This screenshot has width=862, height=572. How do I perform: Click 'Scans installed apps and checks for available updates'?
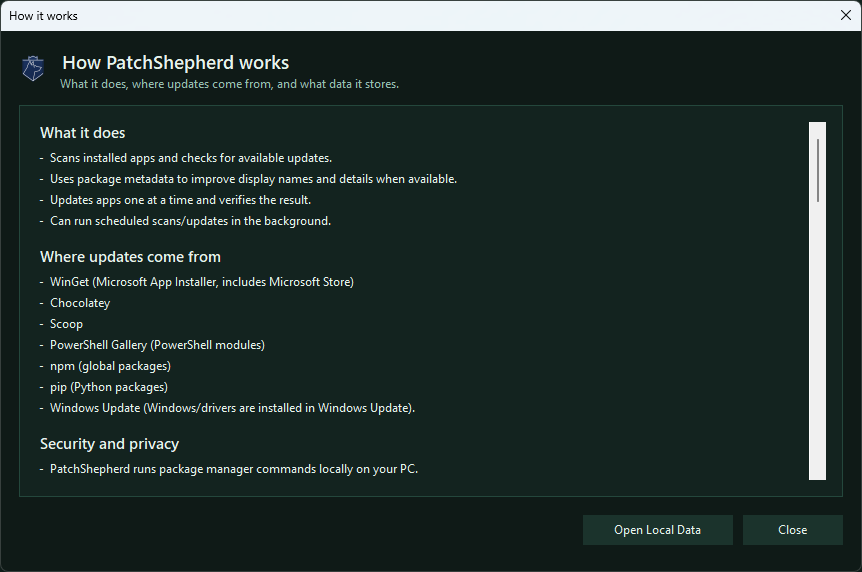coord(191,158)
